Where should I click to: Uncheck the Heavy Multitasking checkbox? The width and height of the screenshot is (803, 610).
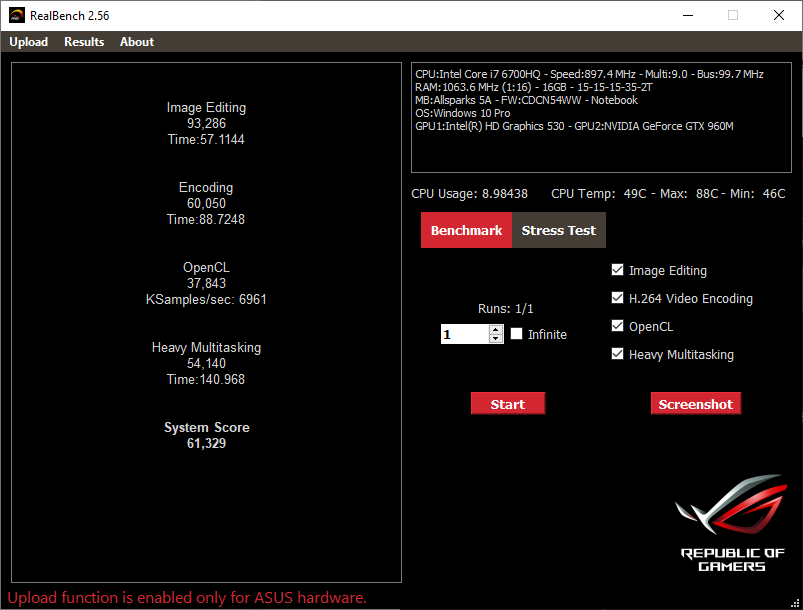(x=618, y=354)
